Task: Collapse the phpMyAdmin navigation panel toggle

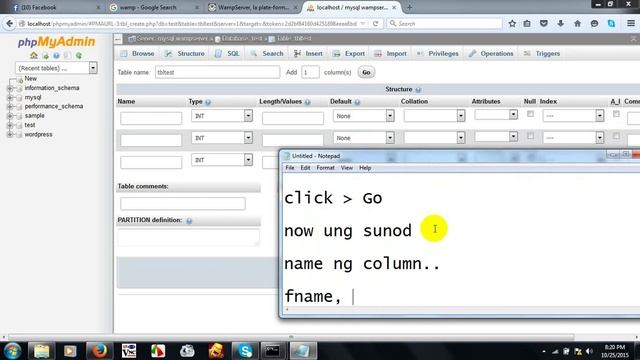Action: (118, 39)
